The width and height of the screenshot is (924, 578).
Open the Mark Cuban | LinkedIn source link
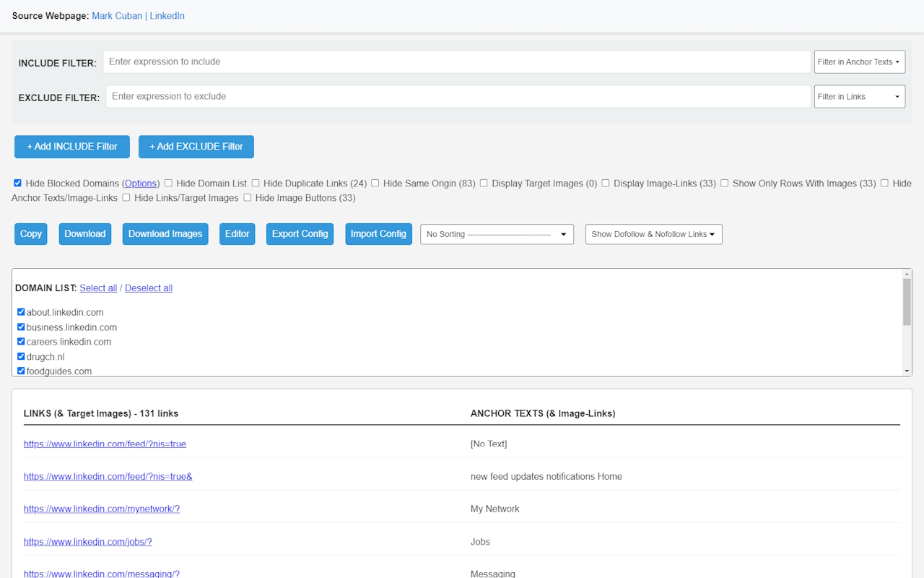138,16
